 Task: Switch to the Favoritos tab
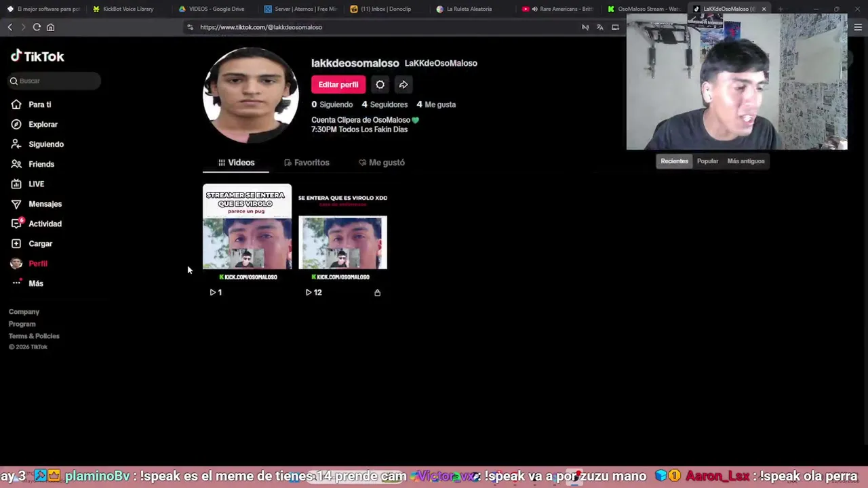307,163
